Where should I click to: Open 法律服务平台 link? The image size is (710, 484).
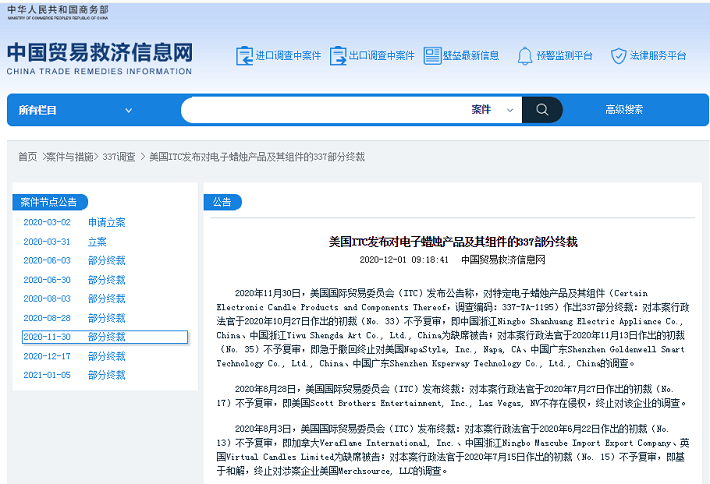tap(657, 56)
